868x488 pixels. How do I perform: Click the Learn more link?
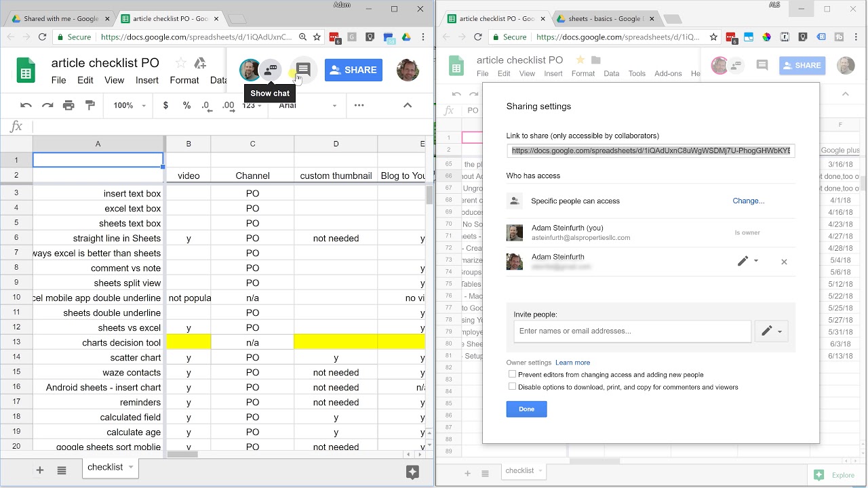tap(572, 363)
